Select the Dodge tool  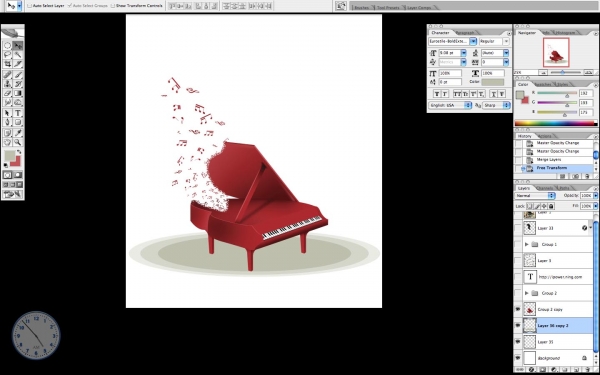(x=18, y=102)
